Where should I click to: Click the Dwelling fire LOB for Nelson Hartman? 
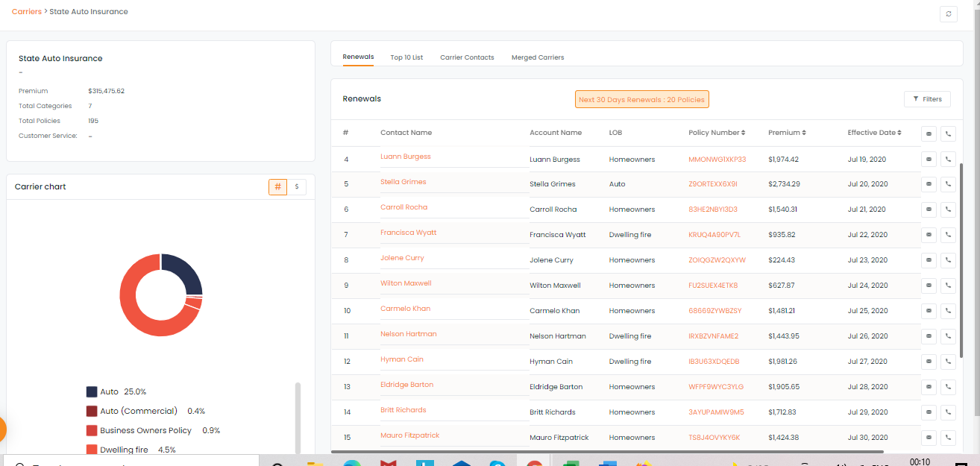(630, 336)
